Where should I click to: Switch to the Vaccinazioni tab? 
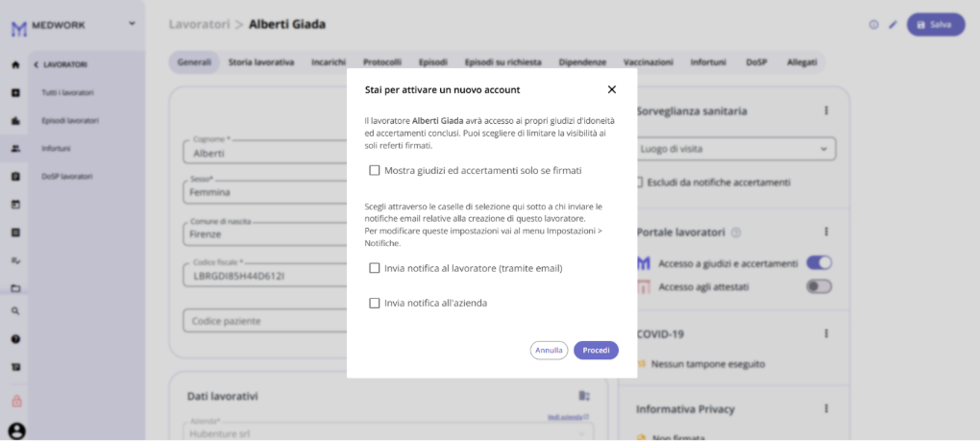click(x=649, y=62)
